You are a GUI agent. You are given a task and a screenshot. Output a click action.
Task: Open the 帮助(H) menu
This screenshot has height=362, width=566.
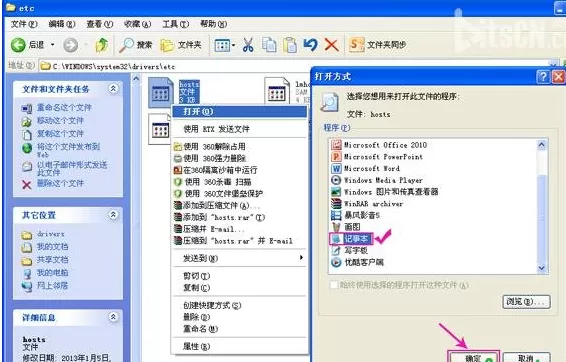[x=214, y=24]
